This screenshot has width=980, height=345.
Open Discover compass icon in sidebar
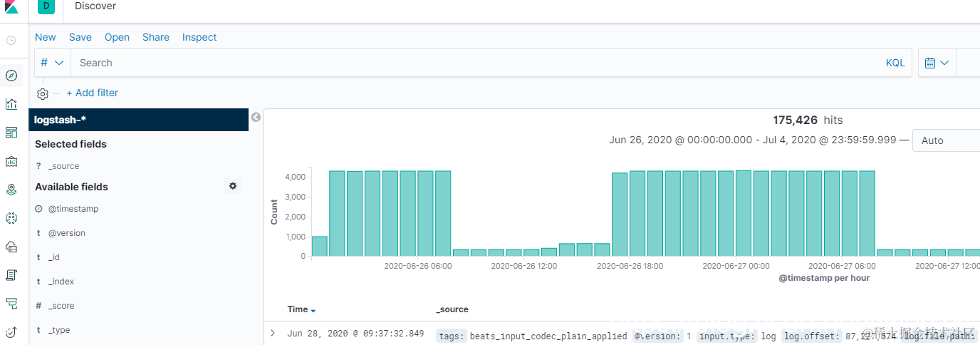click(x=11, y=76)
